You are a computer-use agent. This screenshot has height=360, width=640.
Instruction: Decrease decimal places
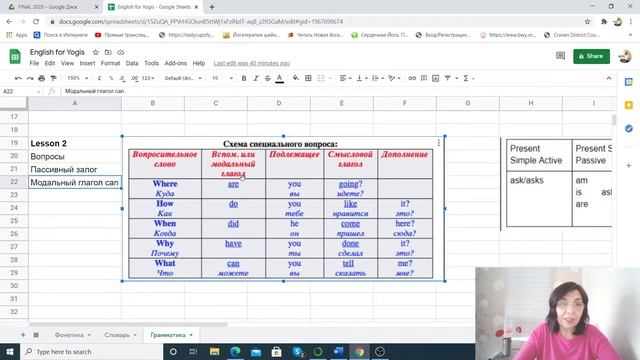point(122,78)
